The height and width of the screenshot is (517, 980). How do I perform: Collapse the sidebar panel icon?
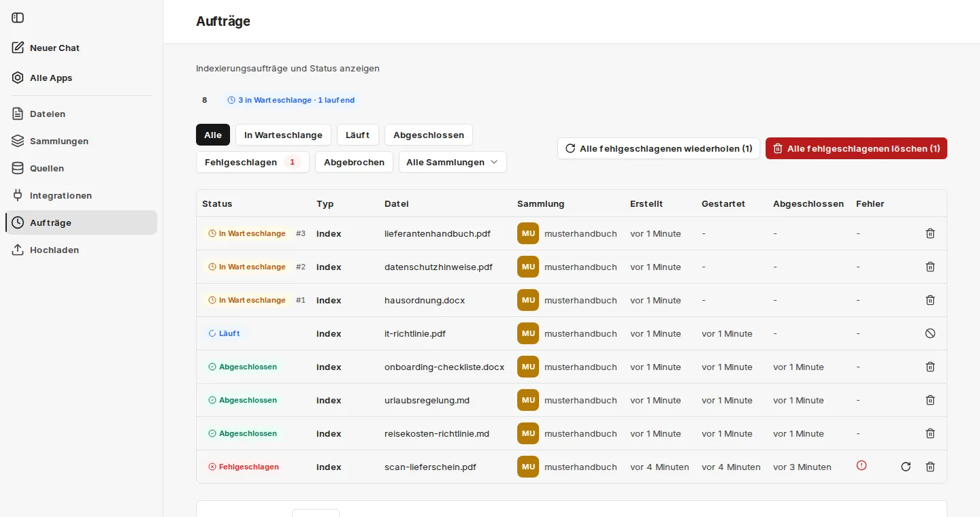(18, 18)
